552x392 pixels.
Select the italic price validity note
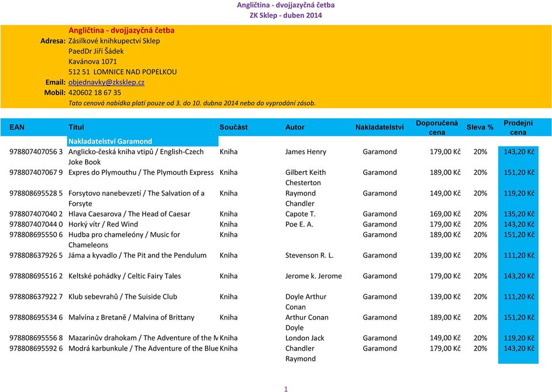(x=192, y=103)
